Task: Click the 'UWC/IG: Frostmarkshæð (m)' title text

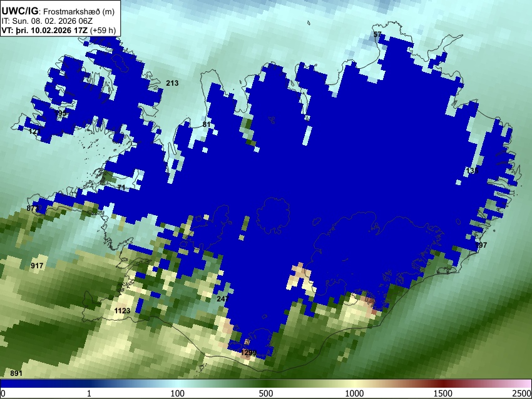Action: 58,11
